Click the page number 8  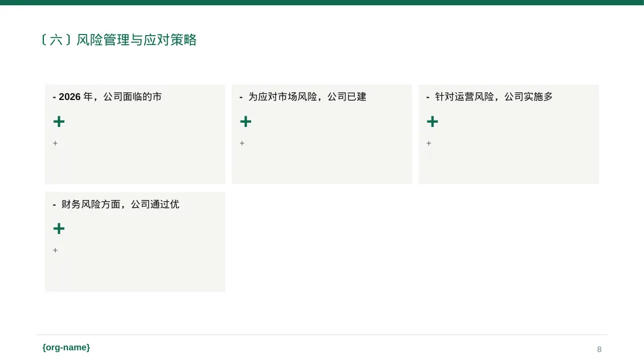(x=600, y=349)
